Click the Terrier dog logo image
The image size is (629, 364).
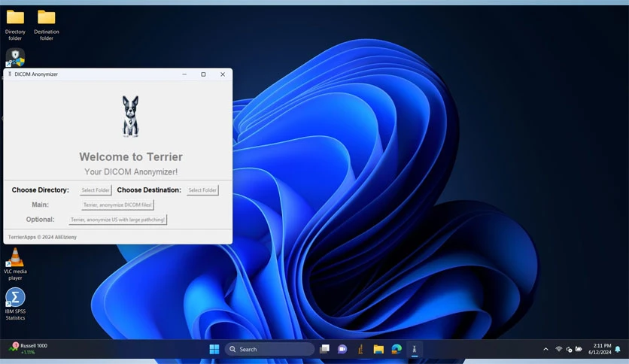[x=130, y=117]
